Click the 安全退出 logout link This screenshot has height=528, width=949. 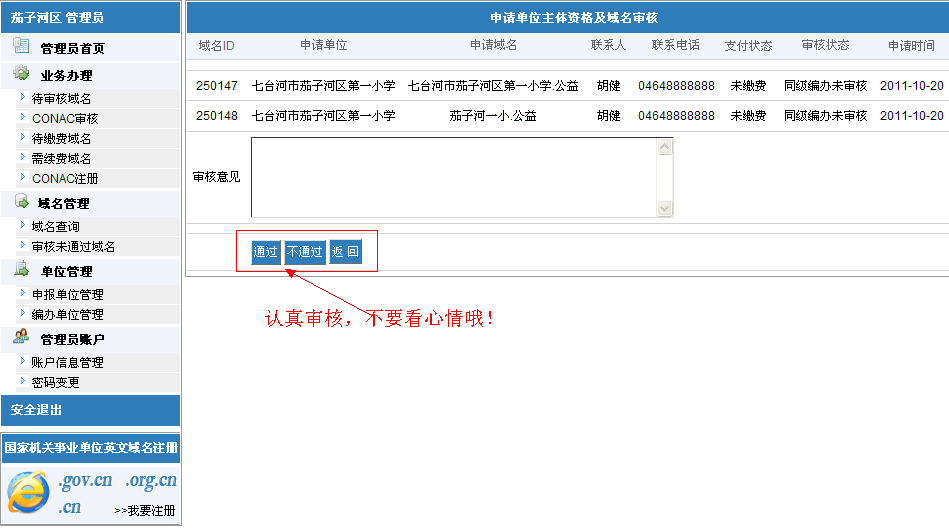(x=36, y=410)
